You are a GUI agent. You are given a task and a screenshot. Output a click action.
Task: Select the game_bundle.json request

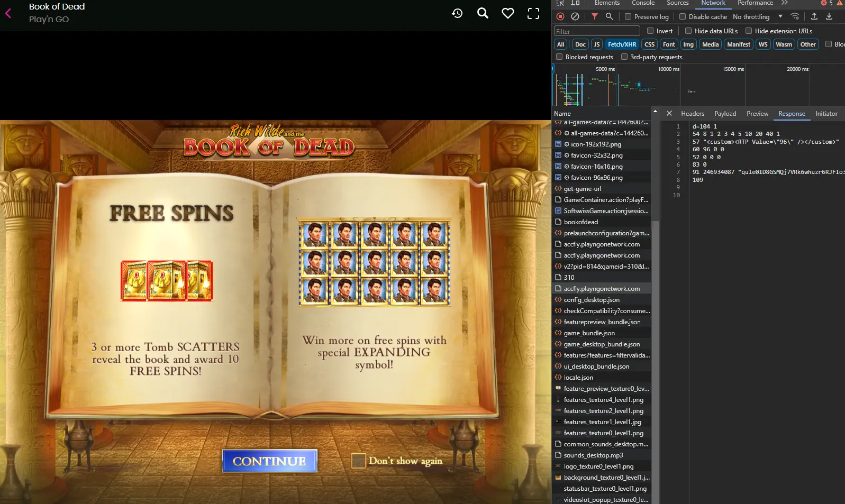[602, 333]
